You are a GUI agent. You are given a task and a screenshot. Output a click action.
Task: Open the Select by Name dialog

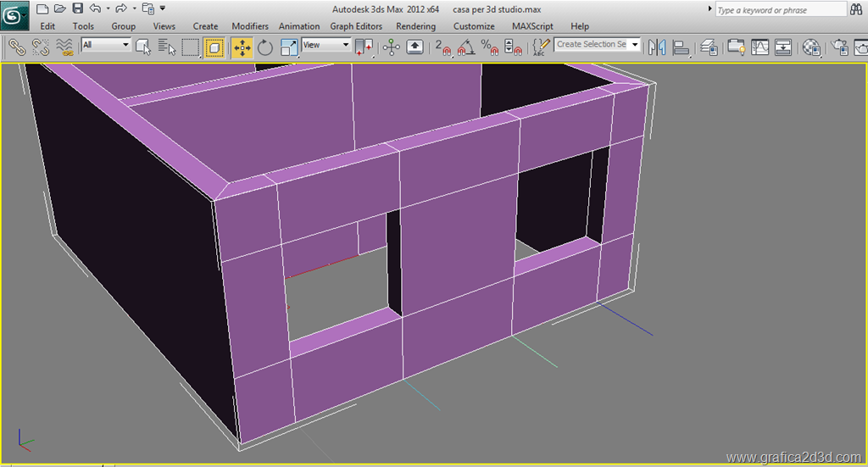click(x=166, y=47)
